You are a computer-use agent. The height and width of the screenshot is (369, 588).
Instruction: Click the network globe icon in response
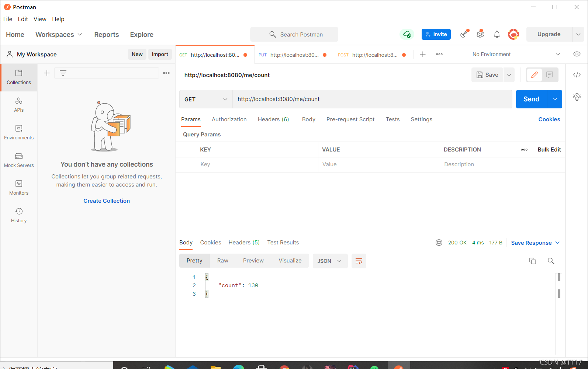pyautogui.click(x=439, y=243)
